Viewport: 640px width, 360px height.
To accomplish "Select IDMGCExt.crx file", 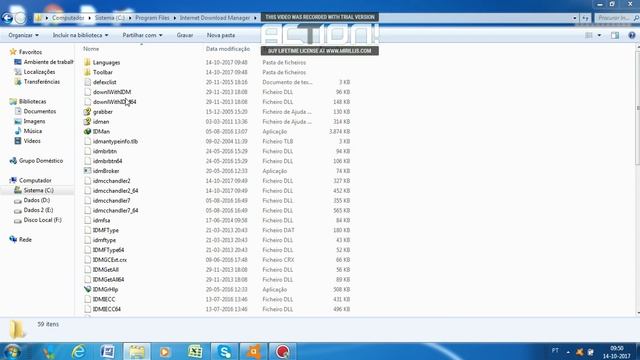I will click(109, 260).
